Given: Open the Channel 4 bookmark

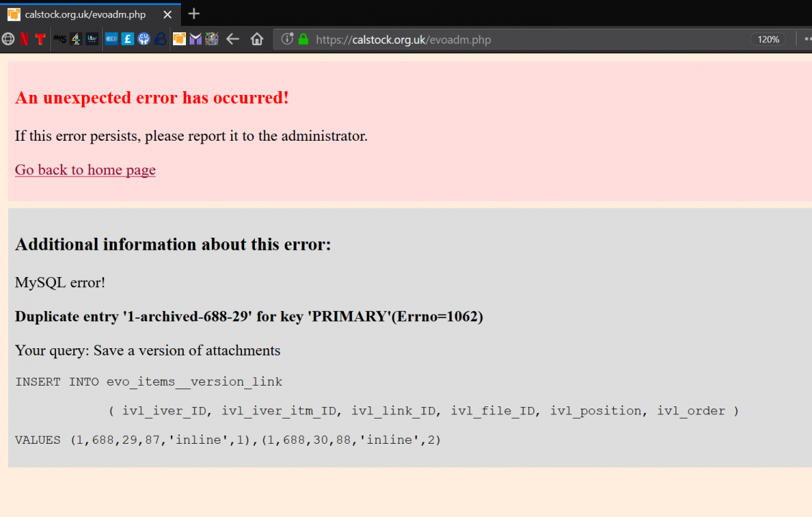Looking at the screenshot, I should click(x=76, y=39).
